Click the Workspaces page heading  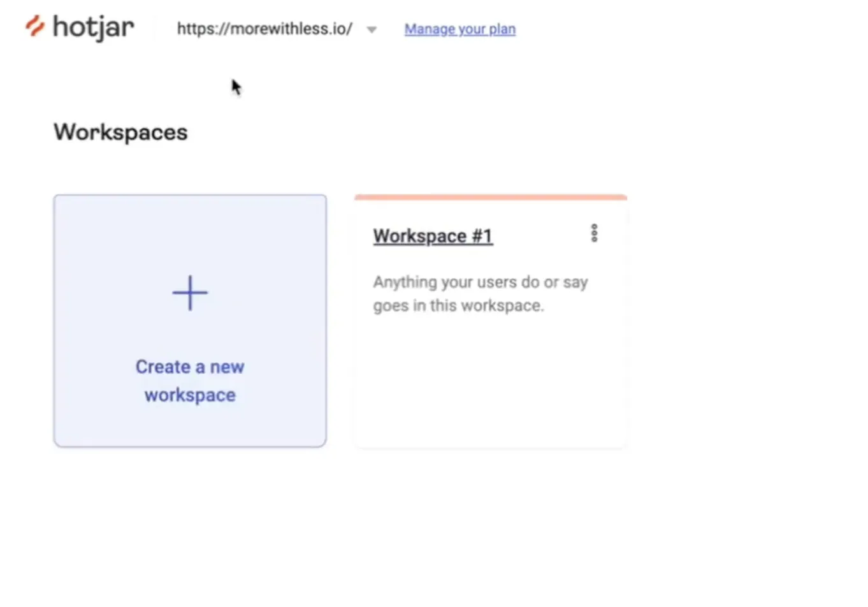tap(120, 133)
